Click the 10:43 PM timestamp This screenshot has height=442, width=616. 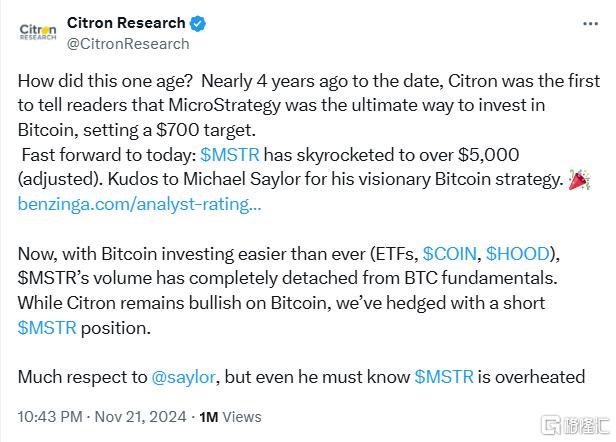pos(50,417)
